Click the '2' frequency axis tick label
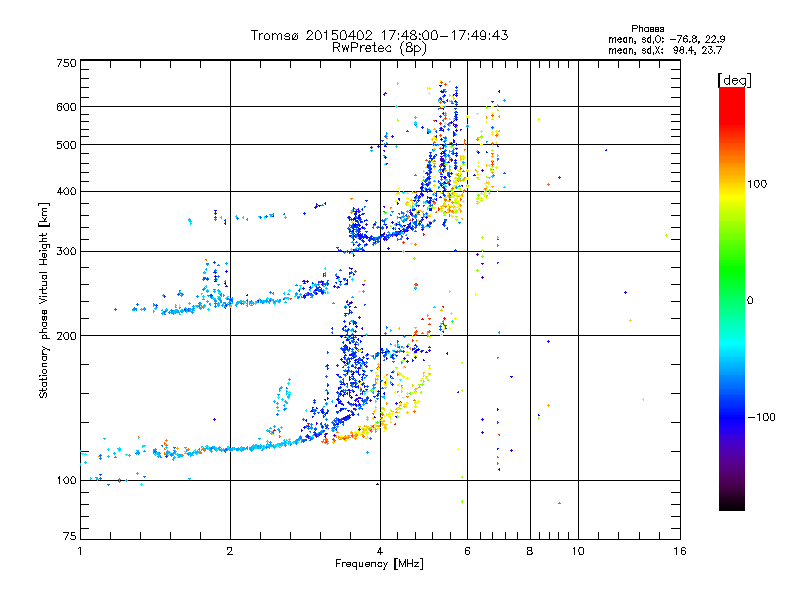This screenshot has width=800, height=600. [x=230, y=551]
